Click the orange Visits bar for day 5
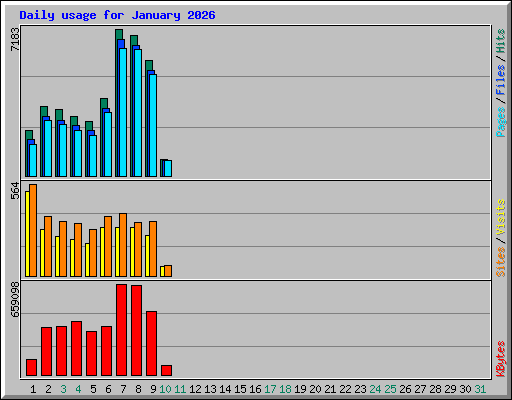 93,253
